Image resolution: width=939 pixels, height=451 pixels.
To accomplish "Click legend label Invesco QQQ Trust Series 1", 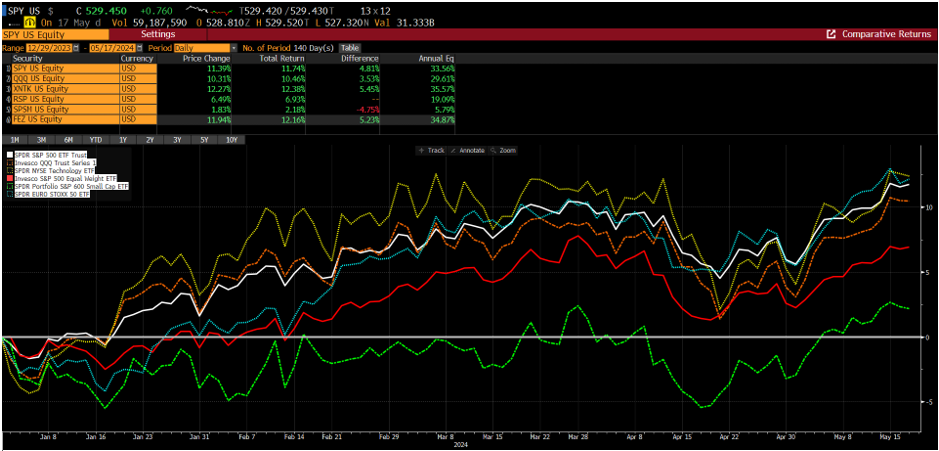I will 54,163.
